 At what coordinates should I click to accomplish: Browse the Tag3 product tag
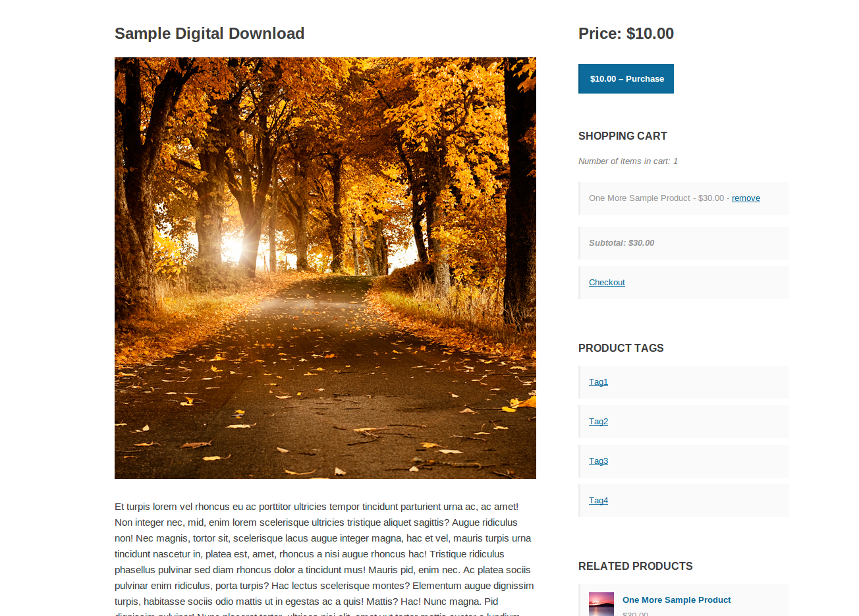(x=598, y=461)
